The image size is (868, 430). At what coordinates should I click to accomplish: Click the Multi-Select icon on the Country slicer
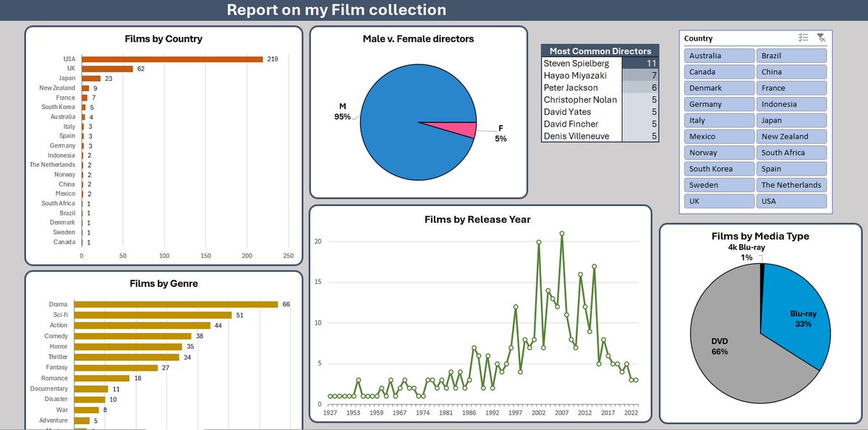[x=803, y=38]
